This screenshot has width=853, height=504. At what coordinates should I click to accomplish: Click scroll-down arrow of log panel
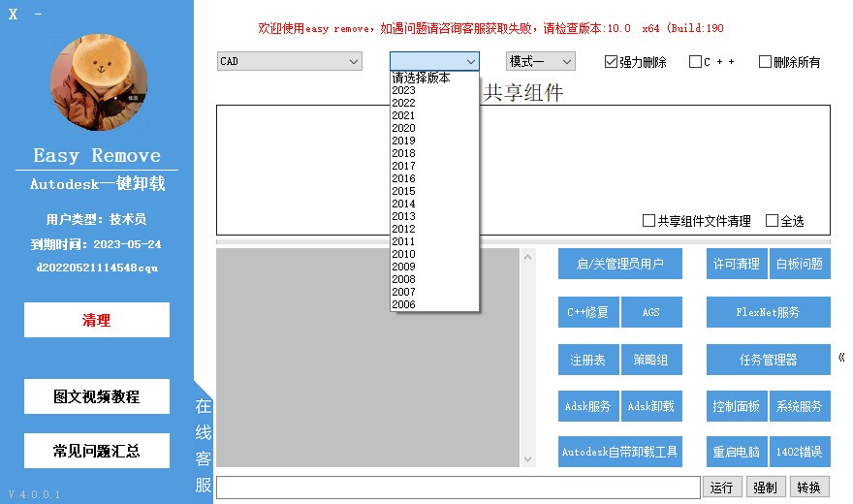pos(527,458)
